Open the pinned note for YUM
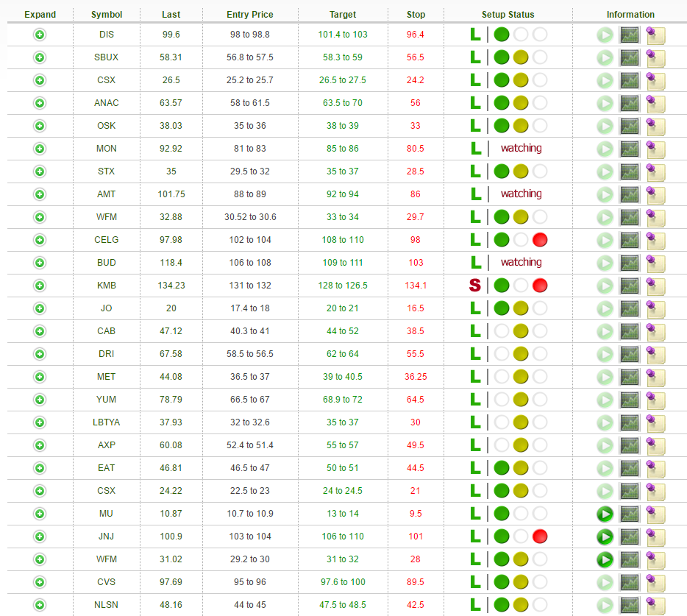The height and width of the screenshot is (616, 687). 655,400
